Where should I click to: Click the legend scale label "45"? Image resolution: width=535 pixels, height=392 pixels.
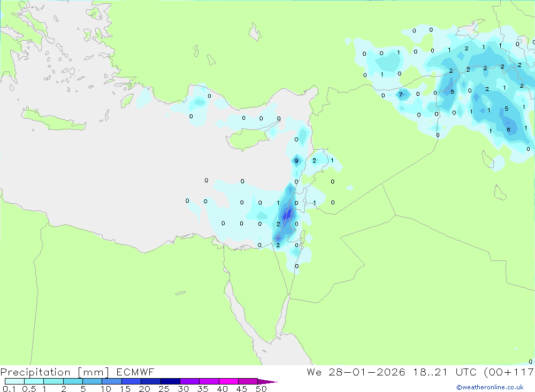tap(242, 389)
